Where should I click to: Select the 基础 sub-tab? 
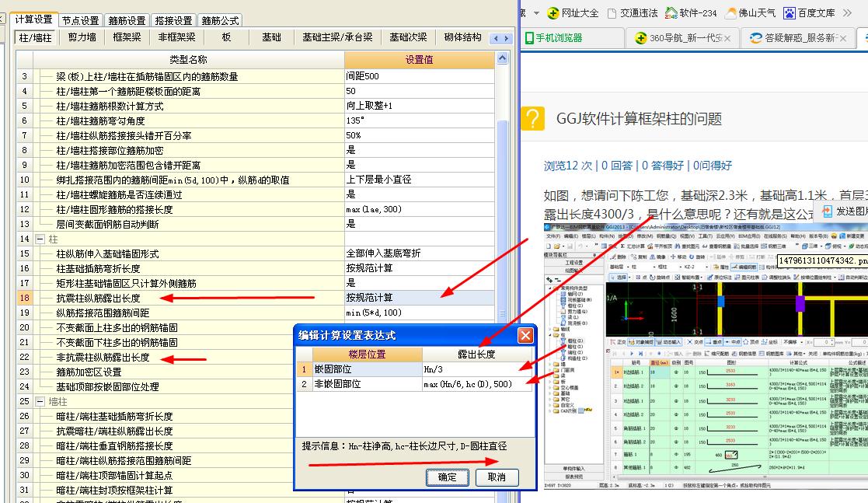pyautogui.click(x=271, y=37)
